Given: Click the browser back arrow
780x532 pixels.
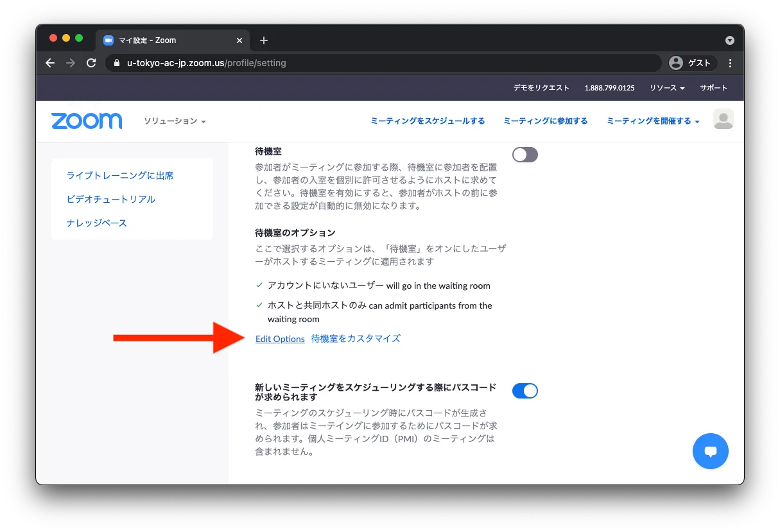Looking at the screenshot, I should coord(50,63).
